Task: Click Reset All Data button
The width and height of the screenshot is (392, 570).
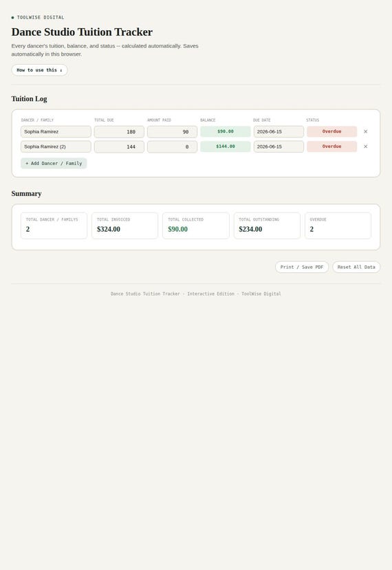Action: pyautogui.click(x=356, y=267)
